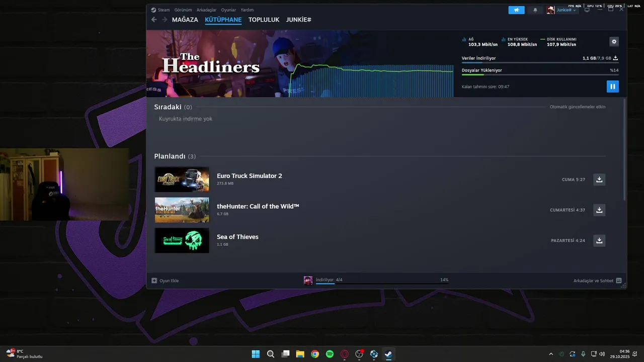Click the bottom download progress bar
Image resolution: width=644 pixels, height=362 pixels.
[x=382, y=284]
